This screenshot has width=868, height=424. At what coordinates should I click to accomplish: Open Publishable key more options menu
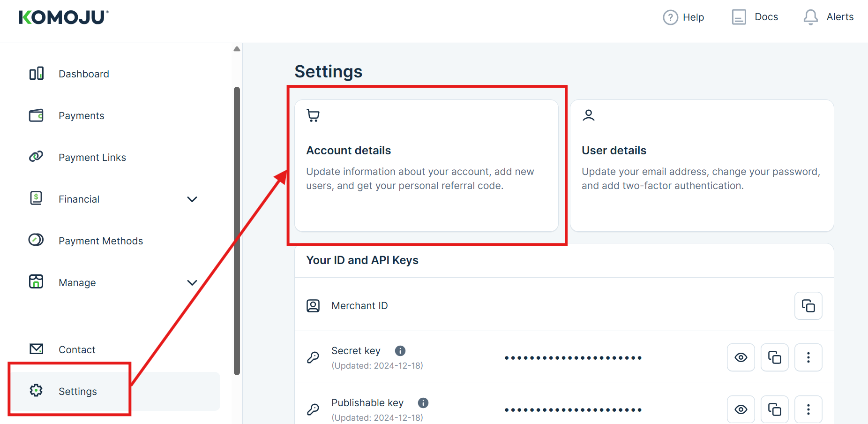coord(808,409)
